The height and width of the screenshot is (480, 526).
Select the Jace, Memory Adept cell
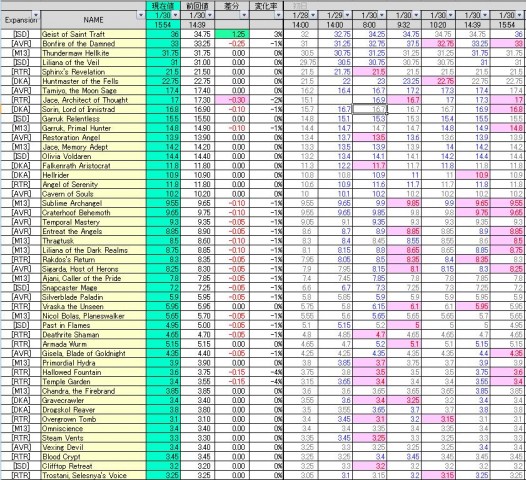click(93, 147)
